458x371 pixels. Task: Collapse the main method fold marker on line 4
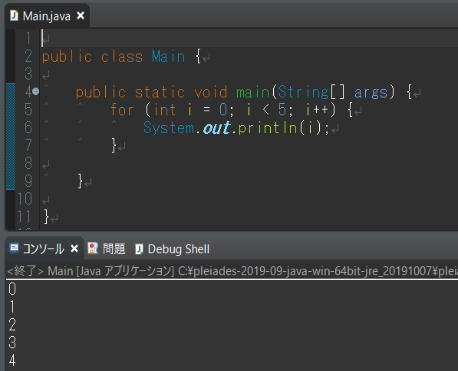(x=36, y=91)
